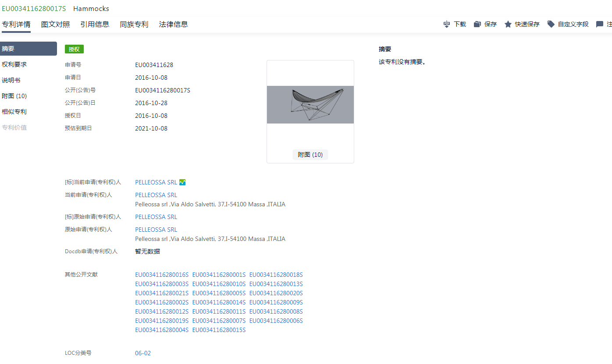The image size is (612, 364).
Task: Switch to the 同族专利 tab
Action: point(134,24)
